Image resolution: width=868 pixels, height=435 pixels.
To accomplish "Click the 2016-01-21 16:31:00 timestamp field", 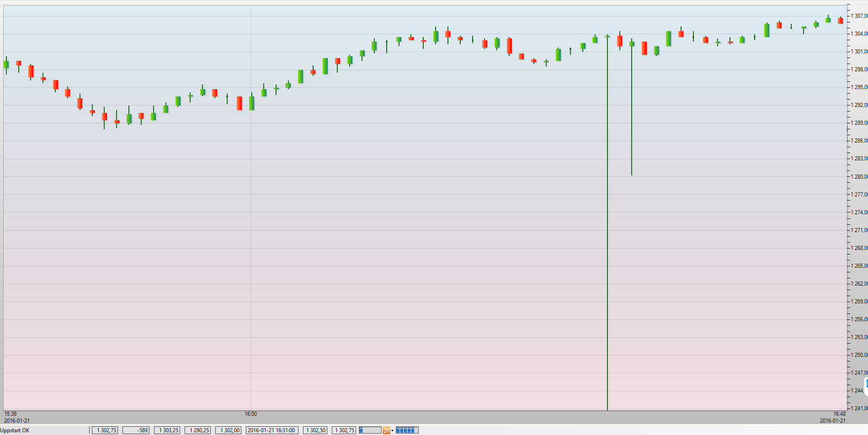I will (x=272, y=430).
